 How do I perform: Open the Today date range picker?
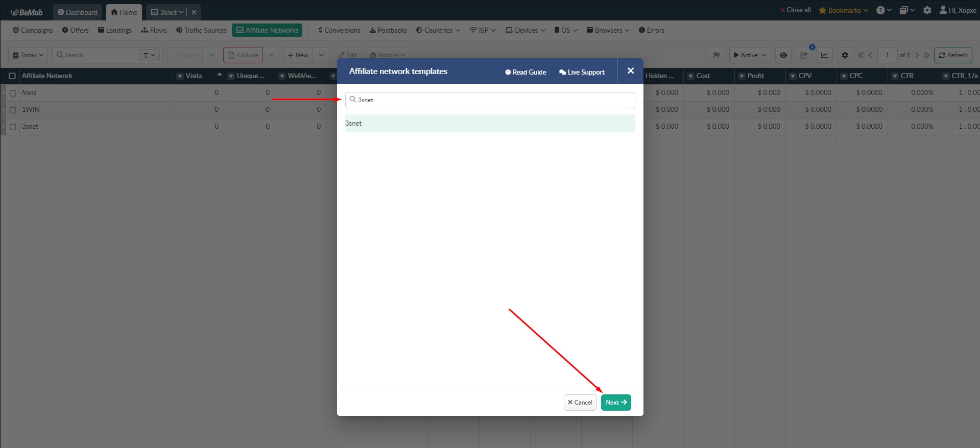28,55
